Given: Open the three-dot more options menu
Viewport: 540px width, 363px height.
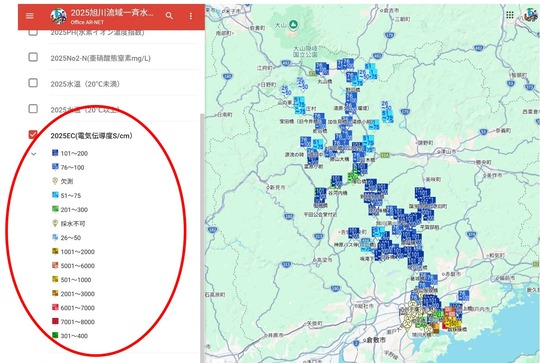Looking at the screenshot, I should coord(191,16).
